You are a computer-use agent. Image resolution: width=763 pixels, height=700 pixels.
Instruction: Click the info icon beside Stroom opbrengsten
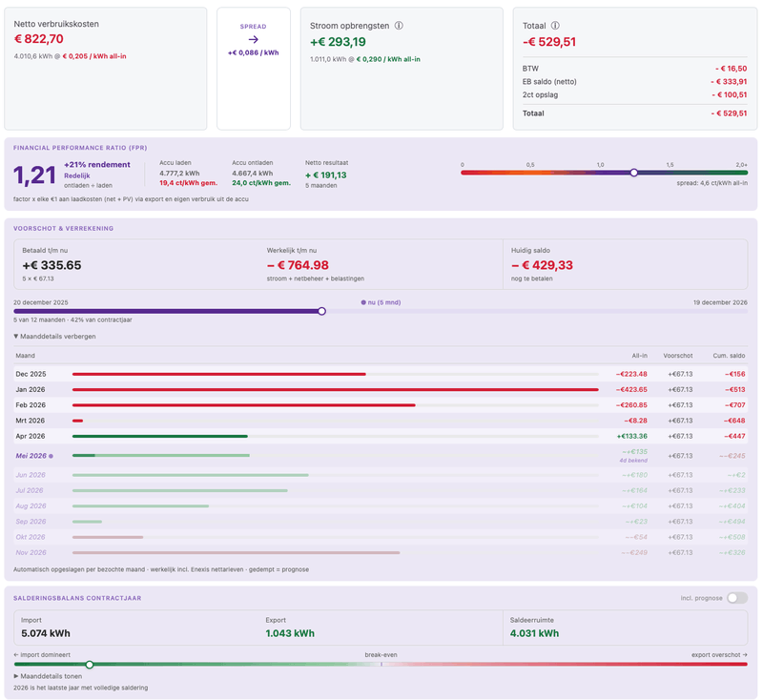pyautogui.click(x=399, y=26)
